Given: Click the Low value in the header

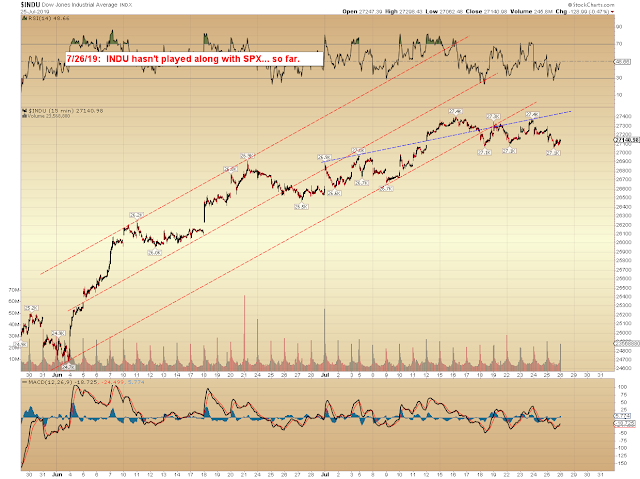Looking at the screenshot, I should [x=451, y=11].
